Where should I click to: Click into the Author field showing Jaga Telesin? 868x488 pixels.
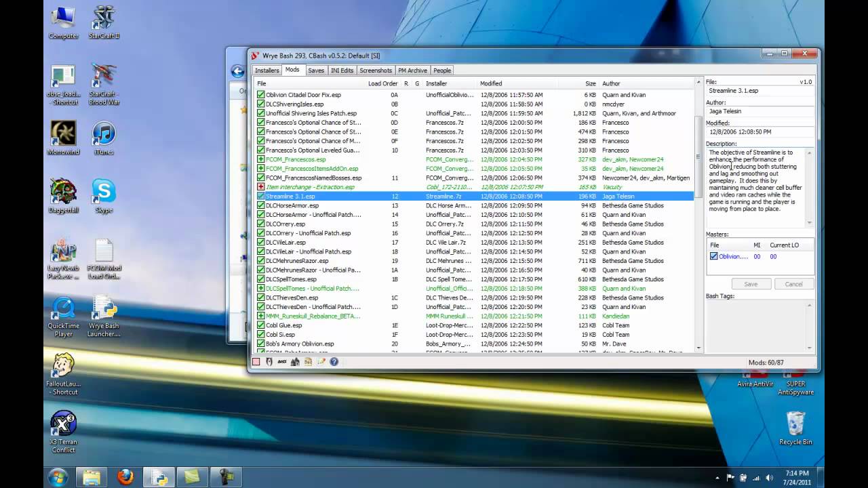point(759,111)
